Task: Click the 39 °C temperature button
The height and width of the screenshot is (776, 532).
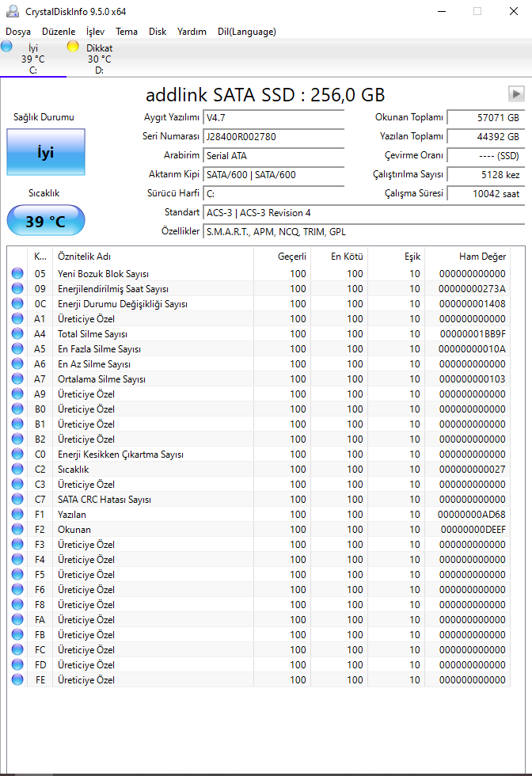Action: [x=46, y=221]
